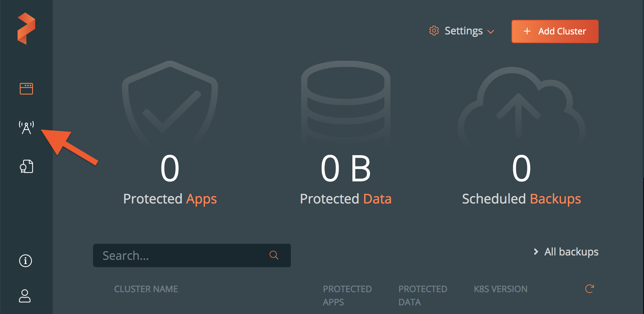This screenshot has height=314, width=644.
Task: Click the K8S VERSION column header
Action: pyautogui.click(x=500, y=289)
